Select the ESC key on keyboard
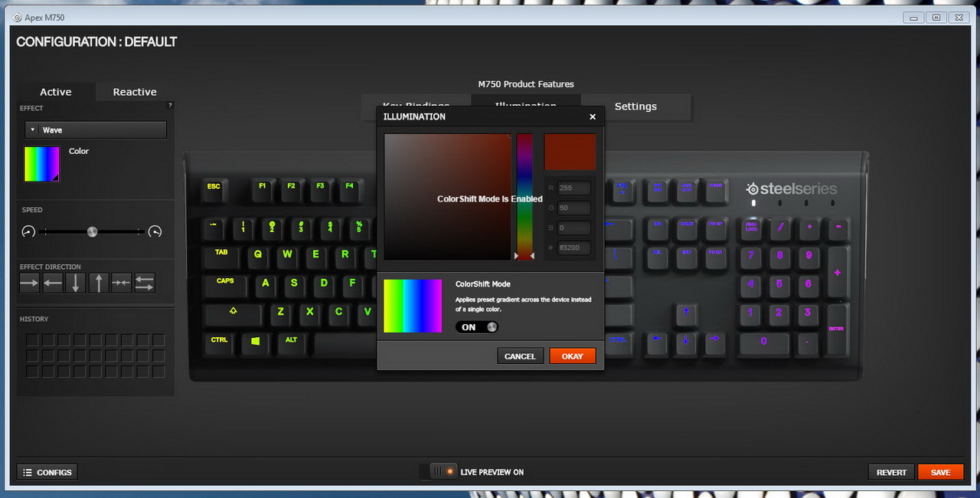The width and height of the screenshot is (980, 498). (x=214, y=188)
